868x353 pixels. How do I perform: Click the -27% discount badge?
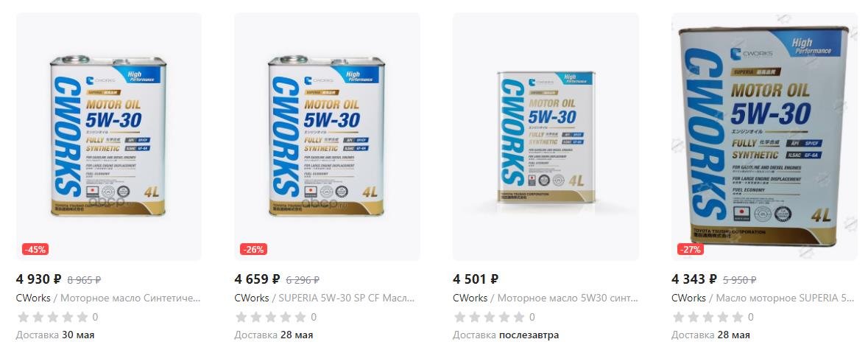[x=691, y=249]
